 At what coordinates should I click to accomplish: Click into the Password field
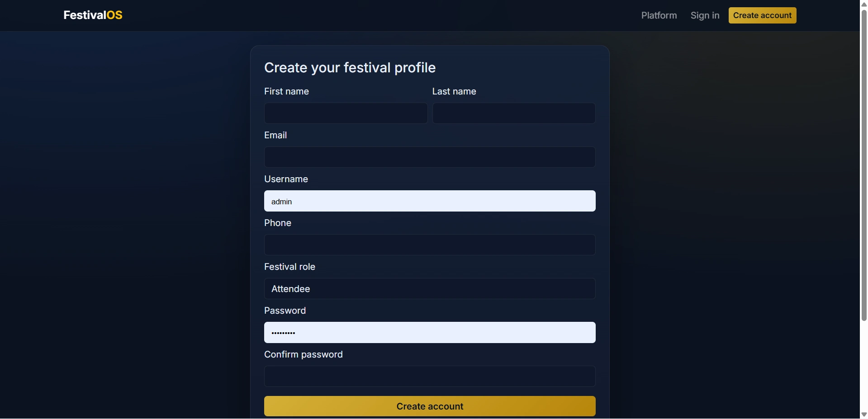pos(430,332)
